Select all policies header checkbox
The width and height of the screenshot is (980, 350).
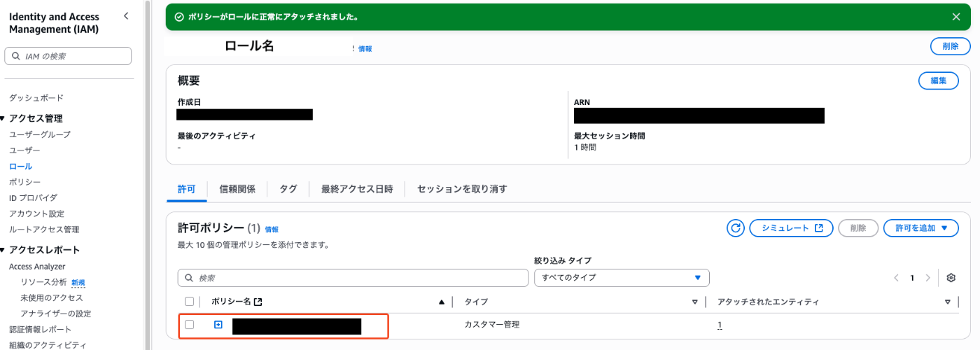coord(189,302)
